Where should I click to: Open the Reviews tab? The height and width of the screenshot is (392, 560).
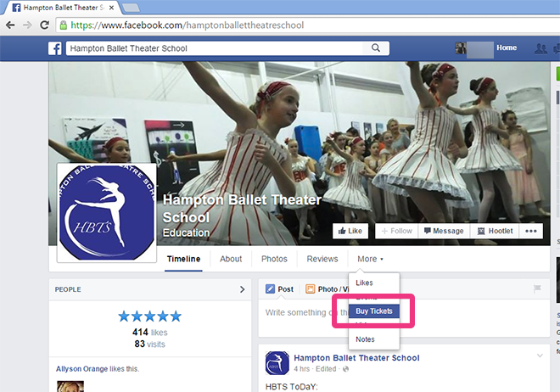click(322, 259)
